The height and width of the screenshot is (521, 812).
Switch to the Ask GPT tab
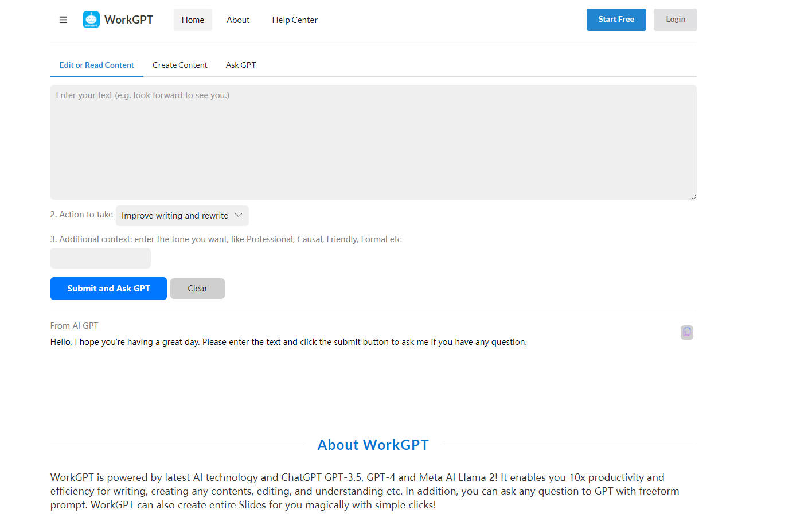click(241, 65)
